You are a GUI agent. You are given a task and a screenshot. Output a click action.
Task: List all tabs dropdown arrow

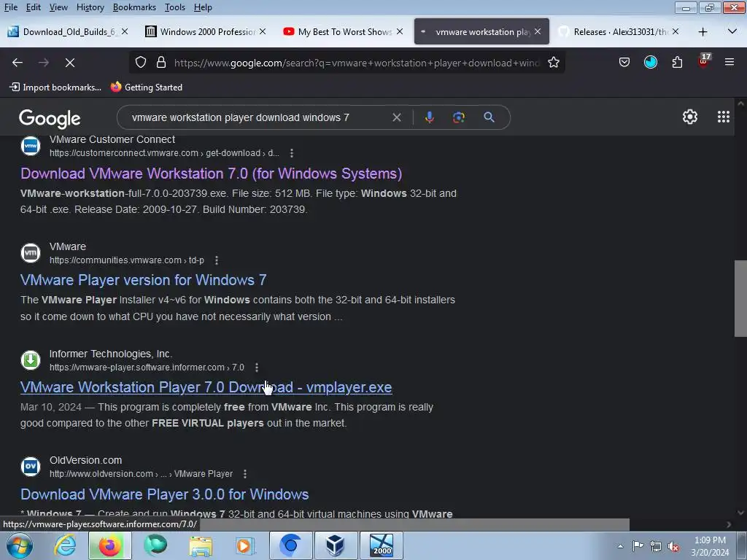(x=732, y=32)
